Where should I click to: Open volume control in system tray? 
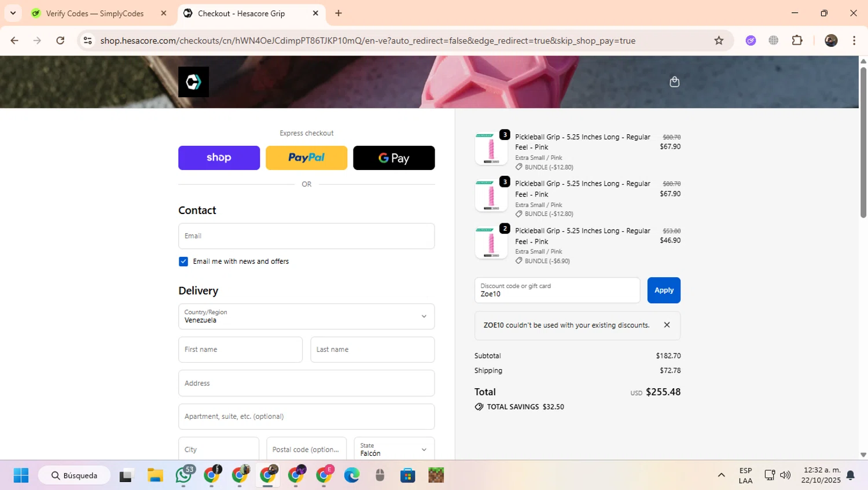785,476
